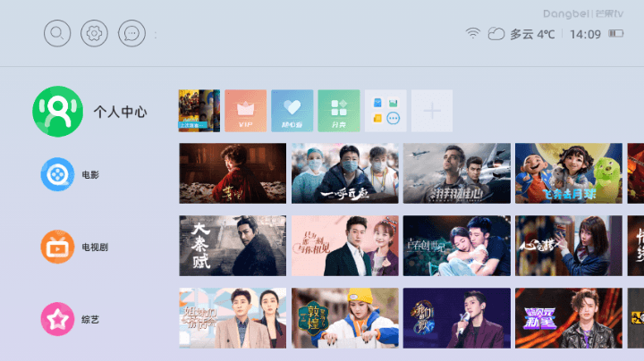Open the pink 与你相见 drama poster
Screen dimensions: 644x361
point(345,246)
